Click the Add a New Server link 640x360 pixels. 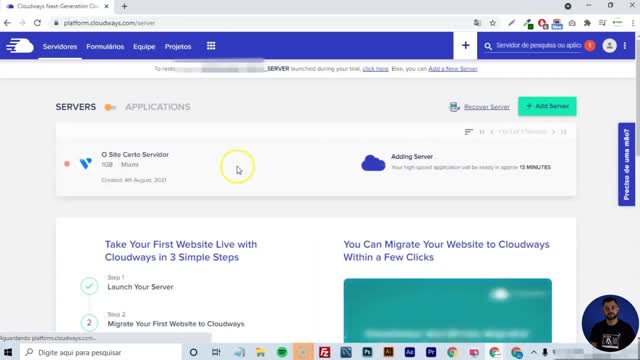(453, 69)
